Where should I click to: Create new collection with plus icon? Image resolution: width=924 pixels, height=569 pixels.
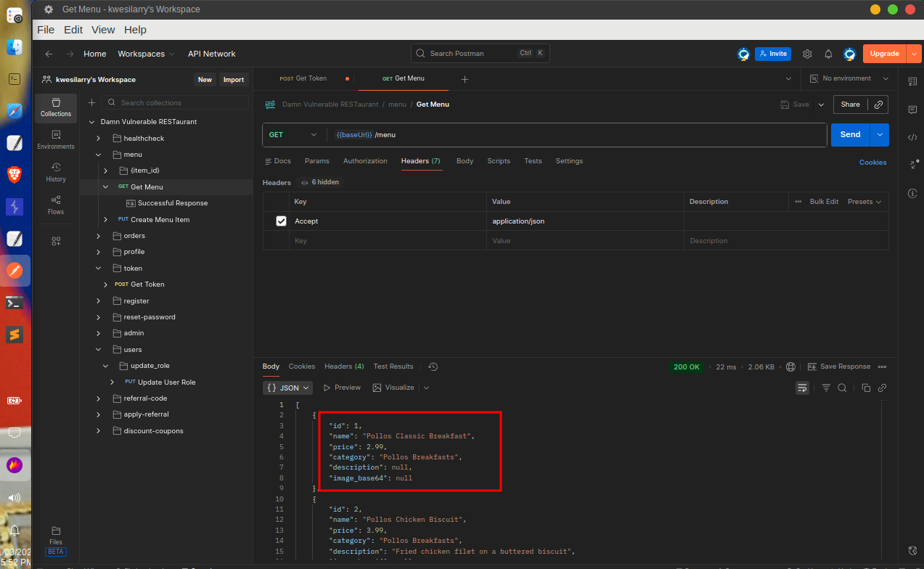91,103
